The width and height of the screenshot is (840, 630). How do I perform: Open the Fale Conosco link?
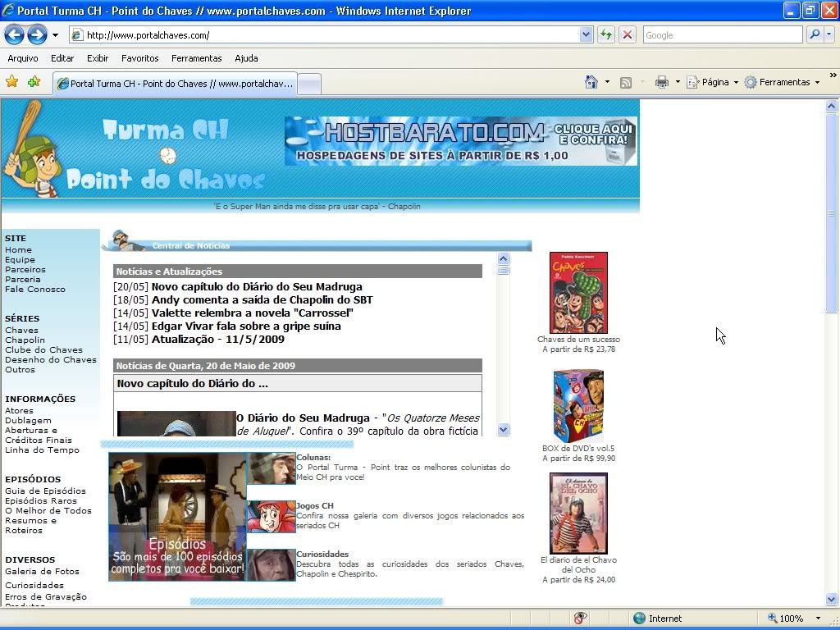[x=34, y=290]
